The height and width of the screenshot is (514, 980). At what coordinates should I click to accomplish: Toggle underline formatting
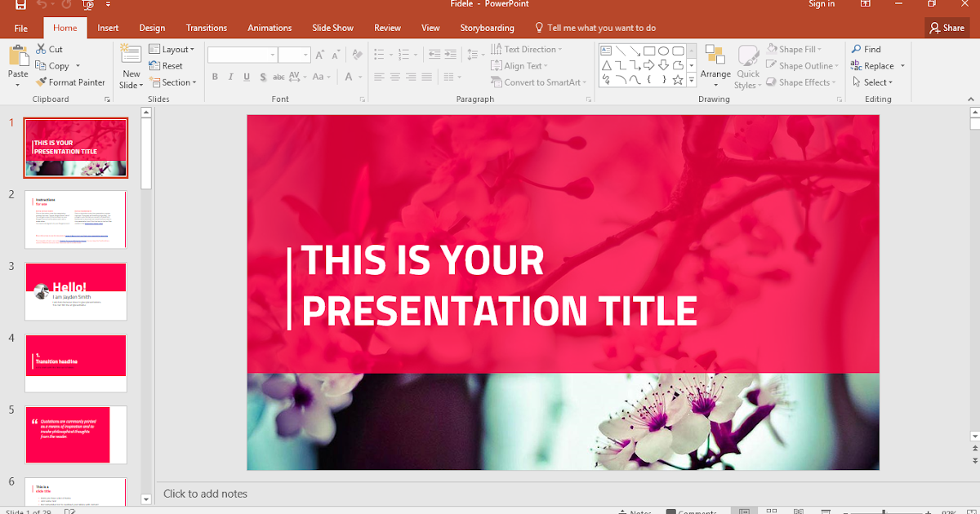tap(247, 76)
